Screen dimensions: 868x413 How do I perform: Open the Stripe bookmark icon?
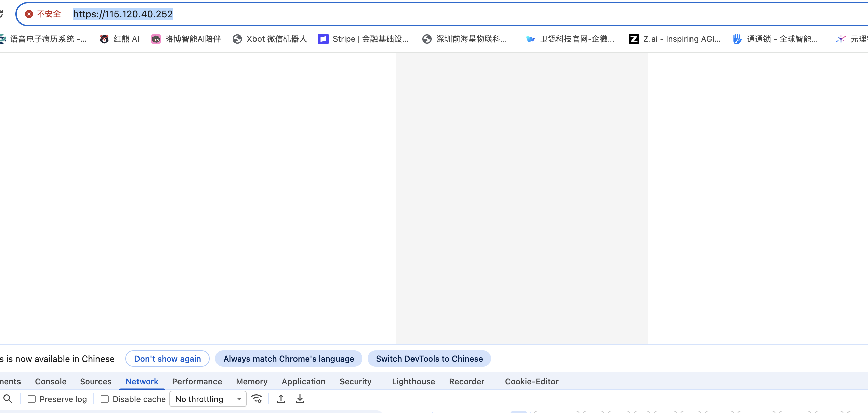click(323, 39)
